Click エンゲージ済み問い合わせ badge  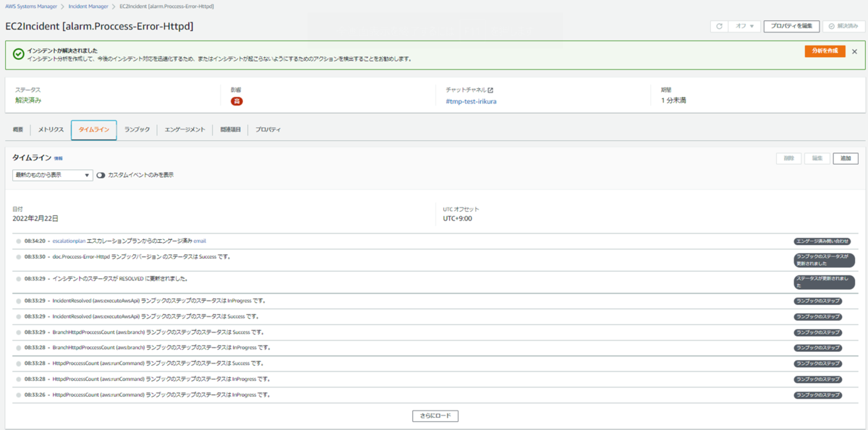point(822,241)
